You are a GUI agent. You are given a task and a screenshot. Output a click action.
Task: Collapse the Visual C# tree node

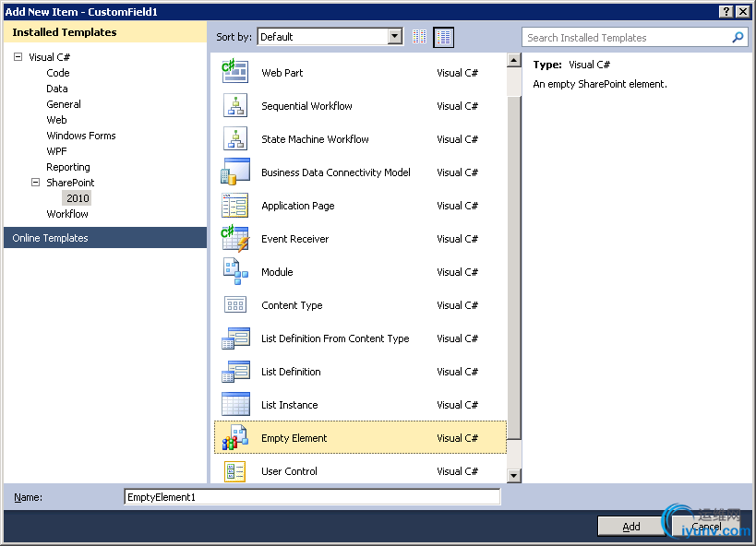pos(18,57)
